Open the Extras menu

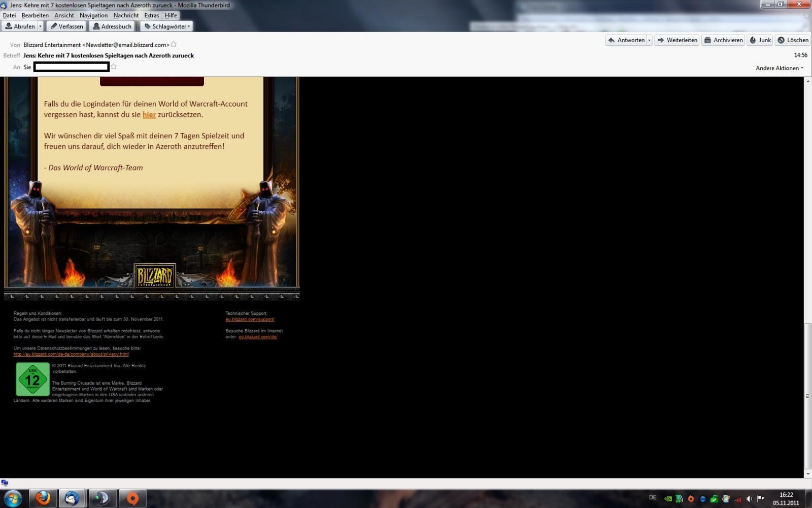pos(151,15)
